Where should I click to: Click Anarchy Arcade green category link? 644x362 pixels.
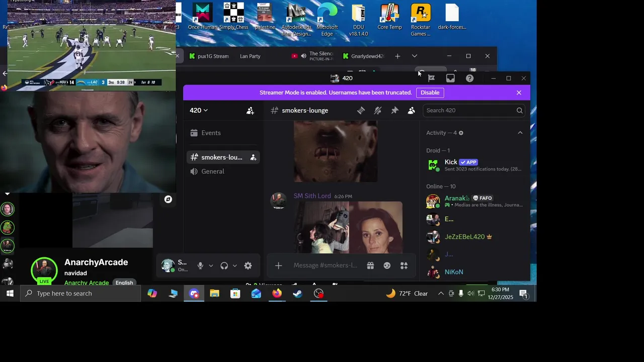87,283
